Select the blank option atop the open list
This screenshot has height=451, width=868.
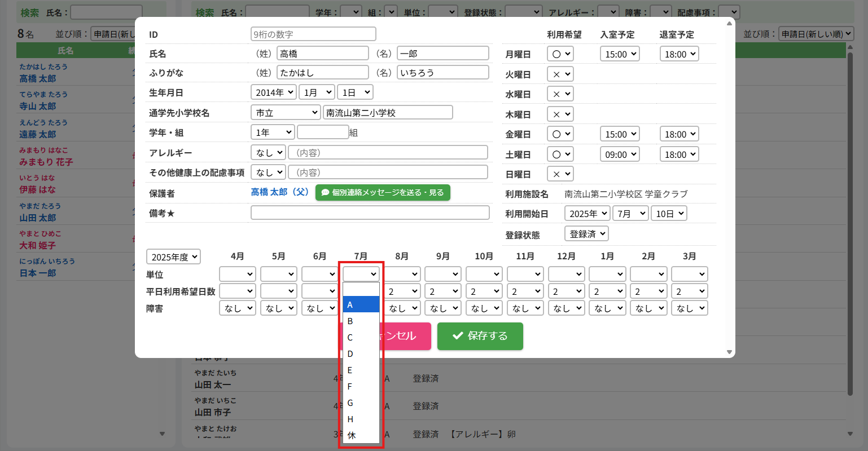tap(361, 289)
